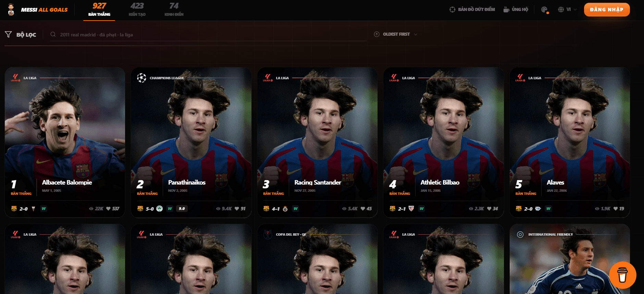Click the Champions League ball icon

(x=141, y=78)
